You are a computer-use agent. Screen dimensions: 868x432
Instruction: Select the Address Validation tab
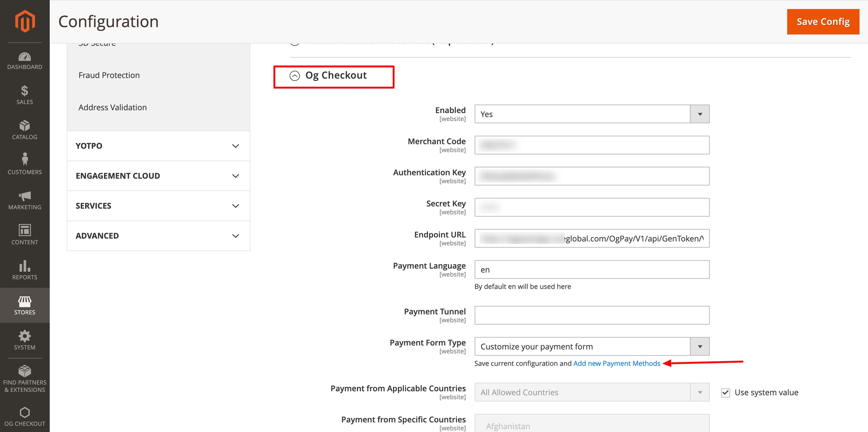click(x=113, y=107)
